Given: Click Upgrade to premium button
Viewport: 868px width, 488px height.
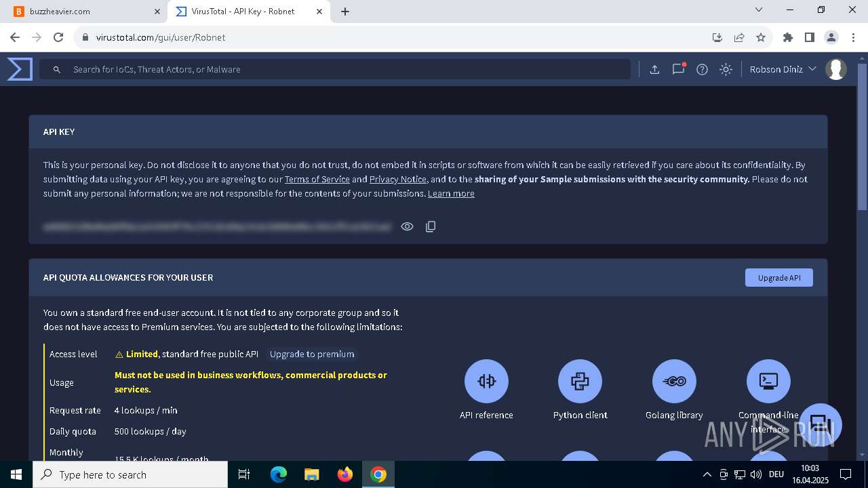Looking at the screenshot, I should (x=312, y=354).
